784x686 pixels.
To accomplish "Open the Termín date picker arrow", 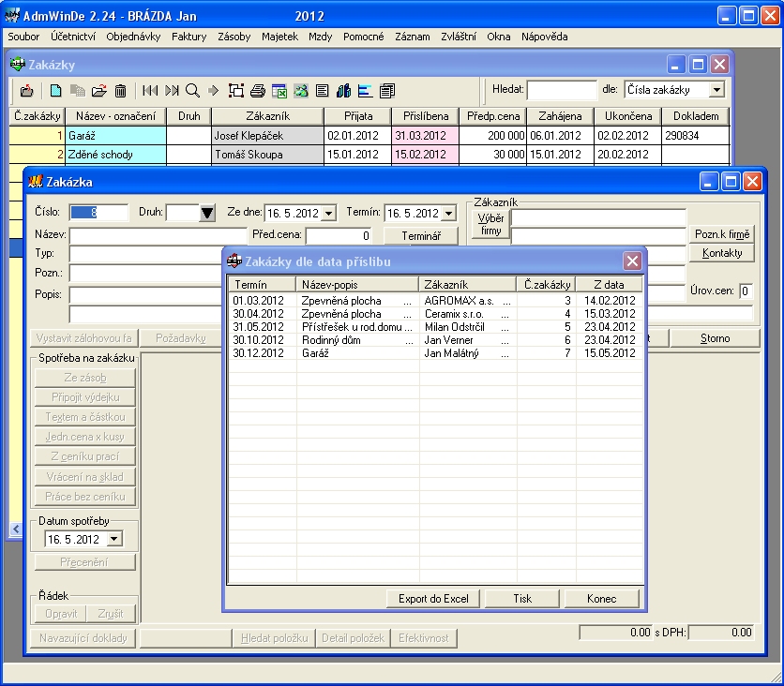I will click(449, 214).
